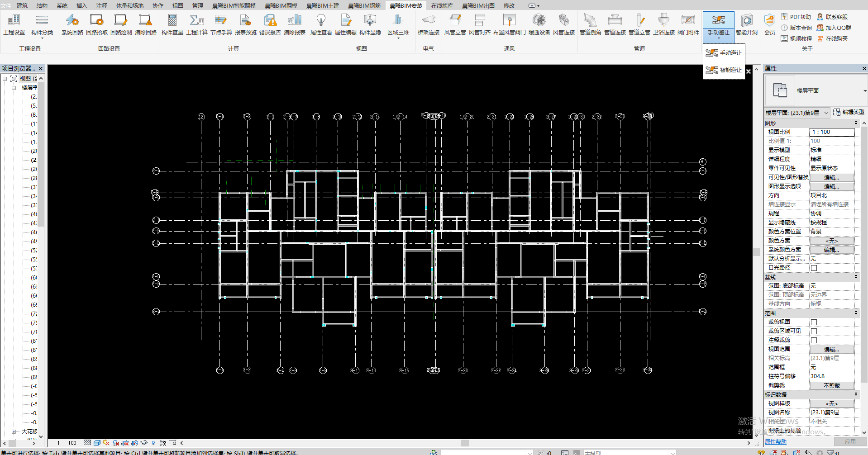Click the 桥架连接 cable tray connect icon

click(x=429, y=20)
